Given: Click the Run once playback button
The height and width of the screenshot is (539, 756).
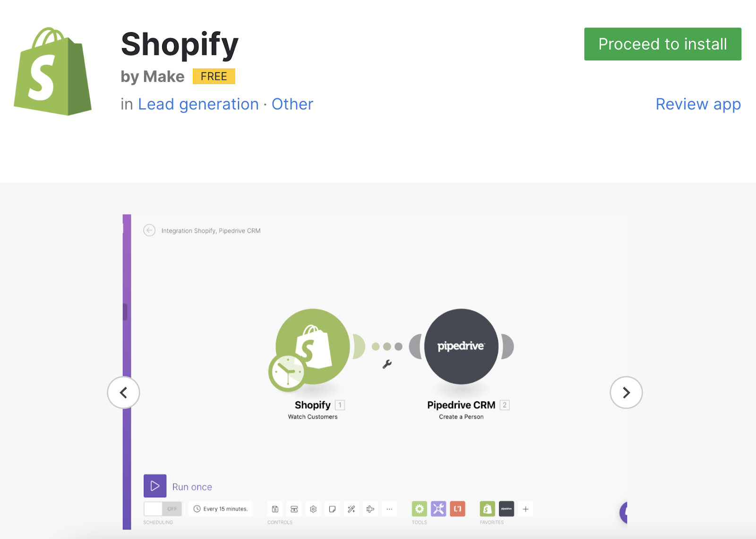Looking at the screenshot, I should click(x=155, y=486).
